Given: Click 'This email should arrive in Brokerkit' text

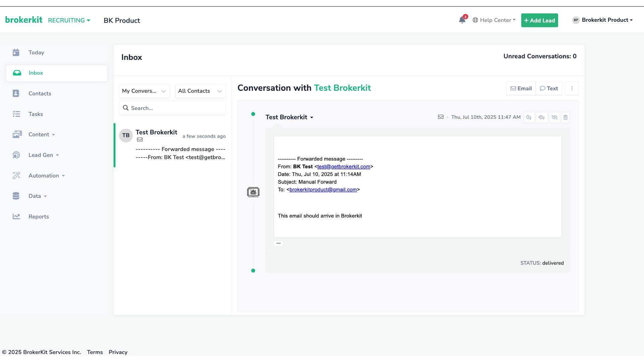Looking at the screenshot, I should [x=320, y=216].
